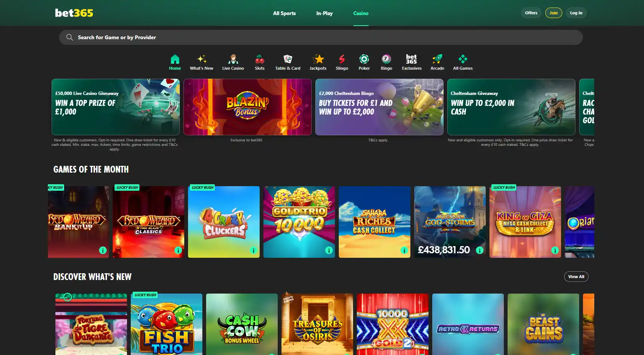Click Lucky Rush tag on King of Giza
This screenshot has width=644, height=355.
tap(504, 187)
